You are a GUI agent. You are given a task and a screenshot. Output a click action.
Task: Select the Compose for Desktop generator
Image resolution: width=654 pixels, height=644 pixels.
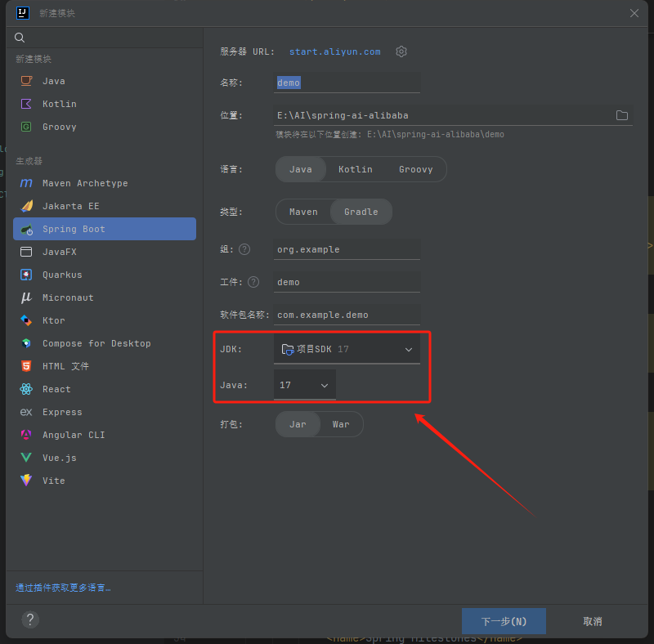105,343
